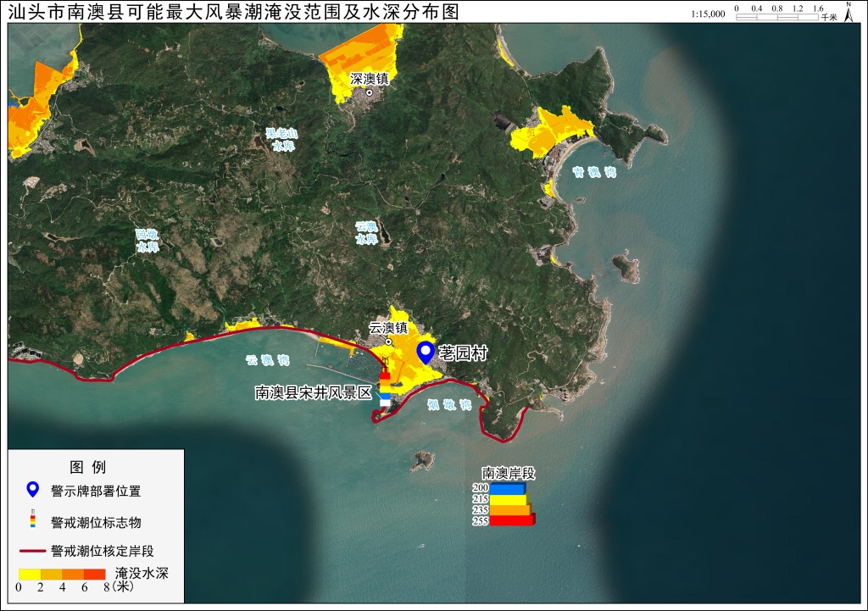Image resolution: width=868 pixels, height=611 pixels.
Task: Click the dark red line sample in the legend
Action: pyautogui.click(x=33, y=551)
